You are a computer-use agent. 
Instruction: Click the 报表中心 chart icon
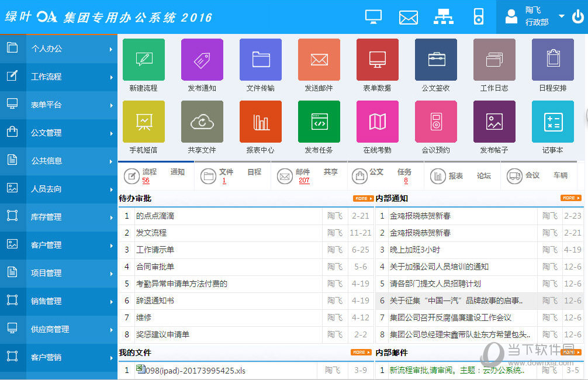click(260, 122)
